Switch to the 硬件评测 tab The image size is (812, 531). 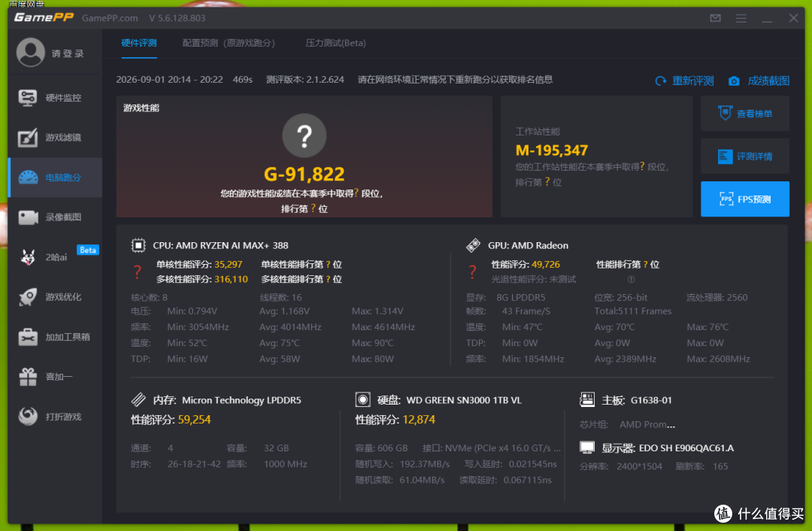pyautogui.click(x=139, y=43)
